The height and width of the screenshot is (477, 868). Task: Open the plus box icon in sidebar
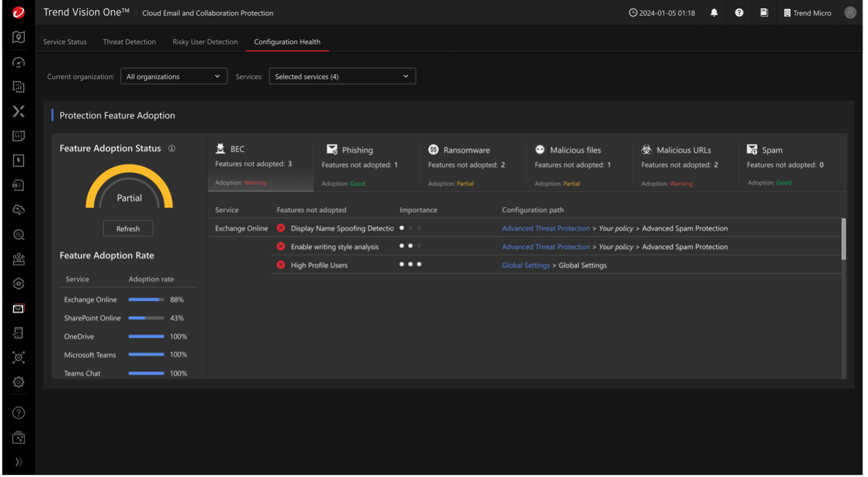pyautogui.click(x=19, y=437)
